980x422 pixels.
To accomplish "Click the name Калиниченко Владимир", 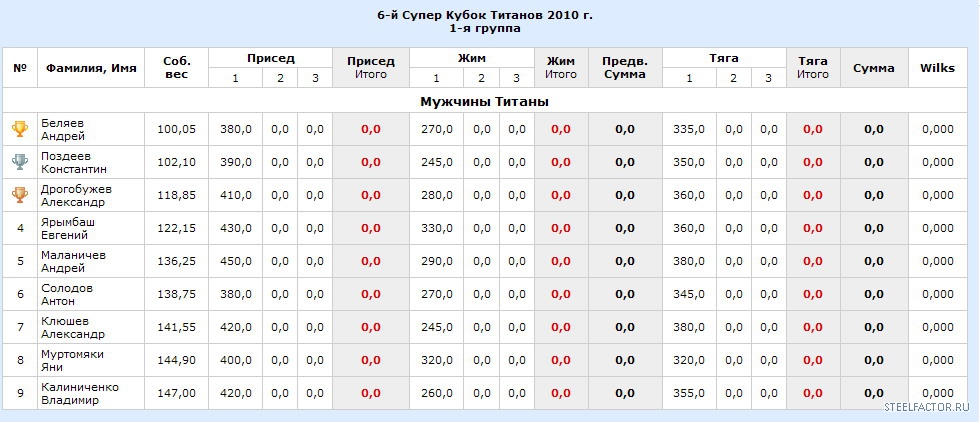I will (77, 393).
